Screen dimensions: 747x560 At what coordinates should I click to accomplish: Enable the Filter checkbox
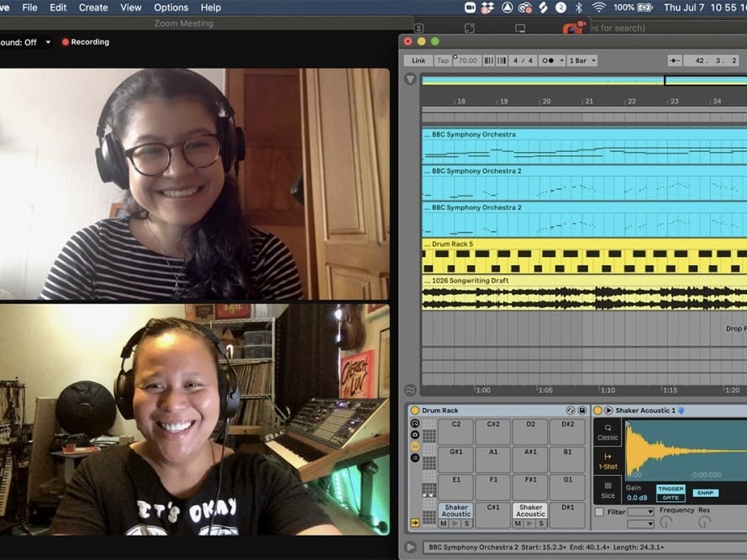tap(599, 511)
